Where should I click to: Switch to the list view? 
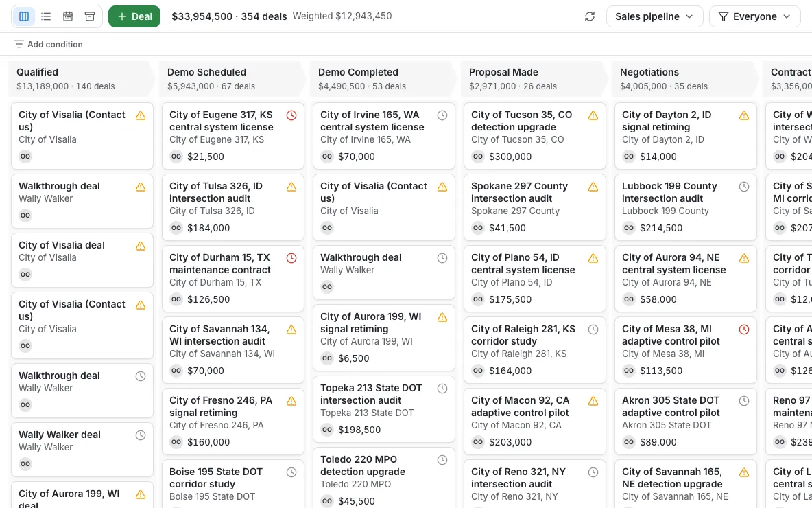[x=46, y=16]
